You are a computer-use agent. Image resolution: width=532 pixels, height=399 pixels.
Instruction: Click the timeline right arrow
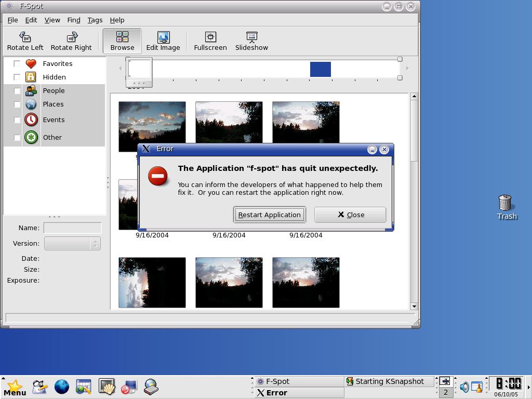(x=407, y=69)
